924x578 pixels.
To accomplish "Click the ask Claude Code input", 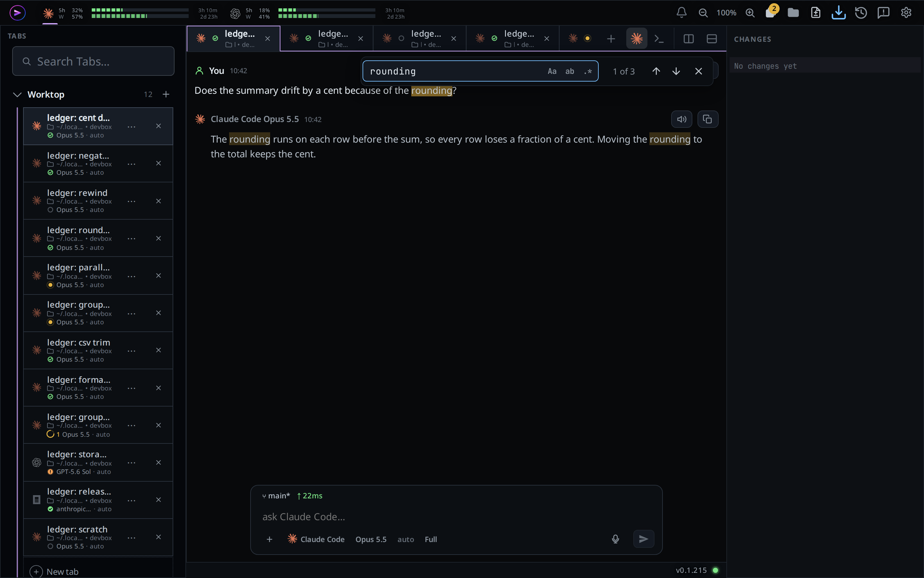I will [x=456, y=516].
